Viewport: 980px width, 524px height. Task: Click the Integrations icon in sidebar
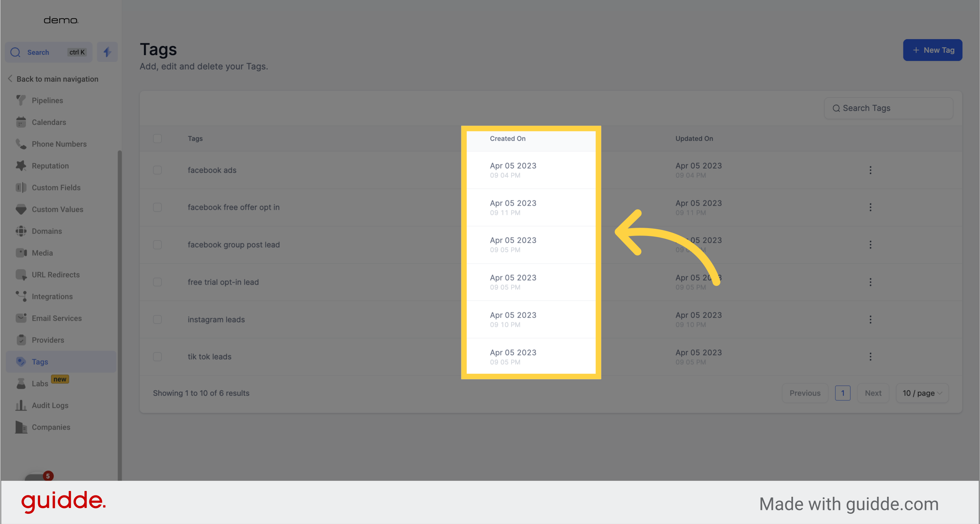(21, 297)
